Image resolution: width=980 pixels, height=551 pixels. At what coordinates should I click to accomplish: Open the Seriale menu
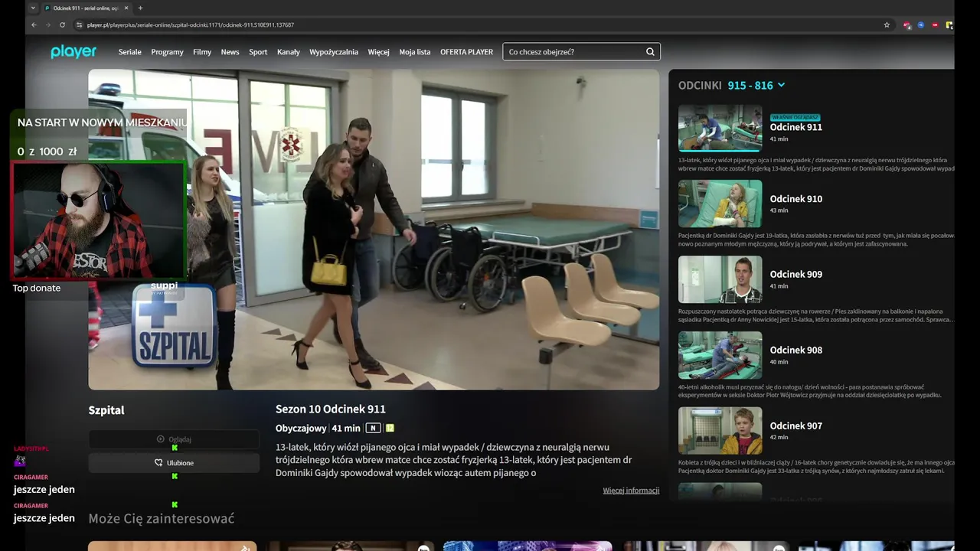pyautogui.click(x=130, y=52)
